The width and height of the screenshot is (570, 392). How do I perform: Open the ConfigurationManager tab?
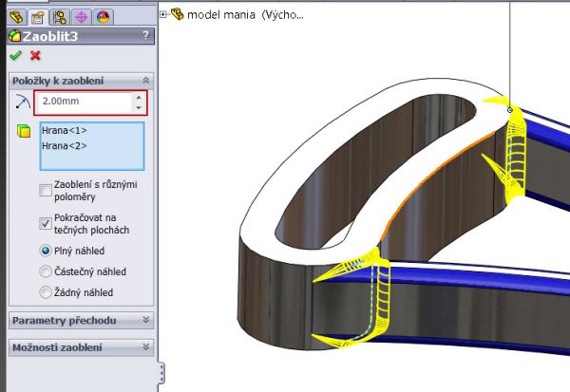[59, 15]
